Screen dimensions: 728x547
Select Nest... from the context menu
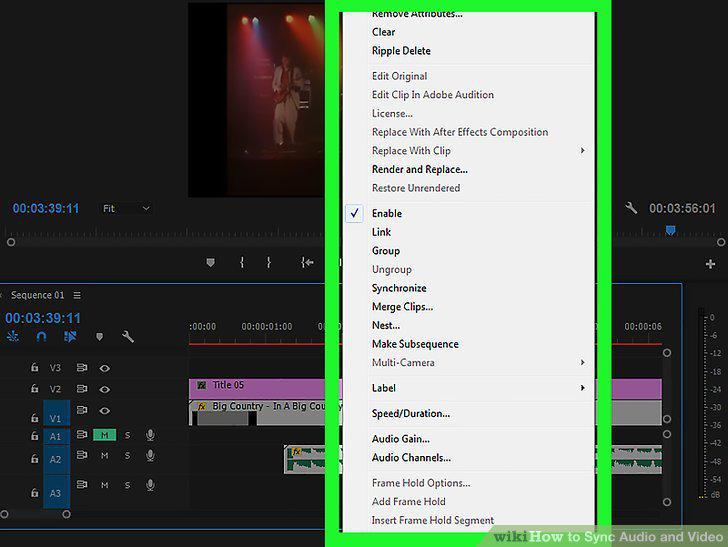point(385,326)
